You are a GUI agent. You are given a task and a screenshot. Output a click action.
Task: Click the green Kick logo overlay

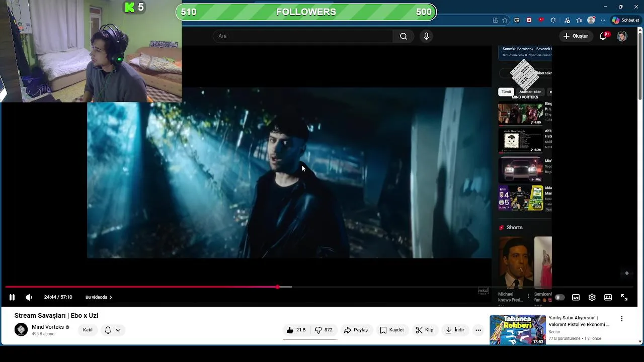129,7
